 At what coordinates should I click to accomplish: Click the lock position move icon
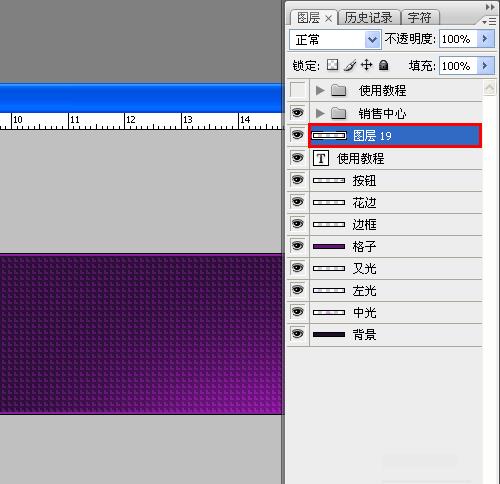[366, 65]
